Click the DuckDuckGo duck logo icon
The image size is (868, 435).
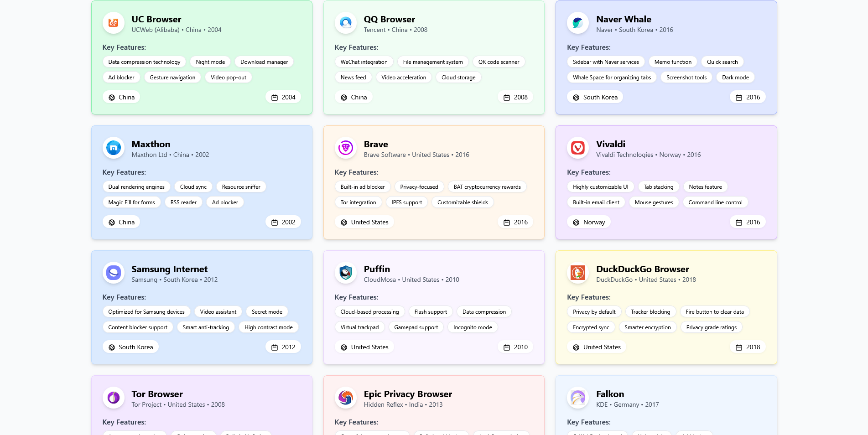pos(577,273)
